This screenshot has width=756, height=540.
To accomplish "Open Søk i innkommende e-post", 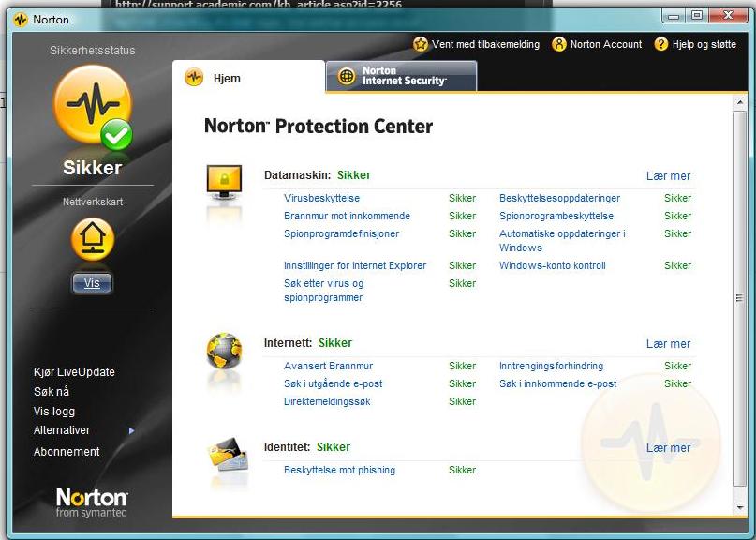I will point(557,383).
